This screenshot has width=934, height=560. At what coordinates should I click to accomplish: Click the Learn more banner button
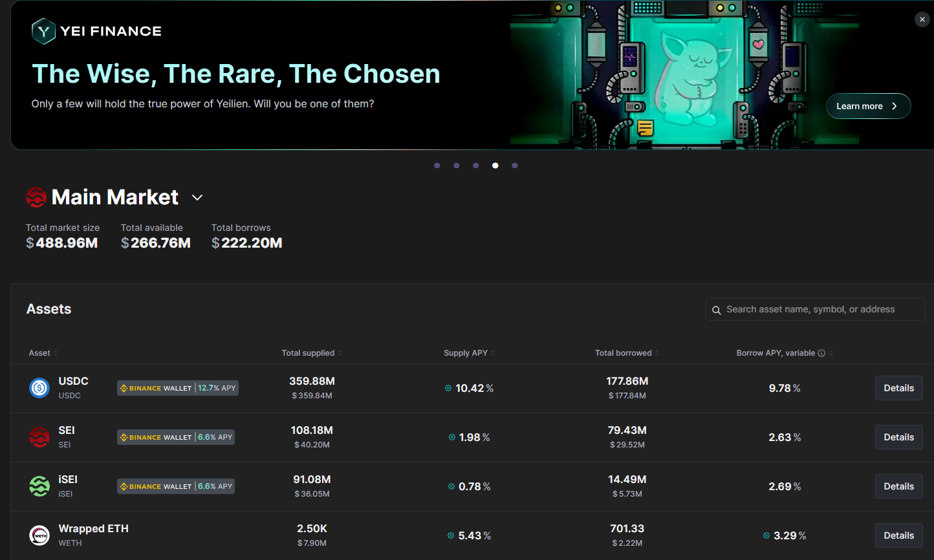(868, 106)
